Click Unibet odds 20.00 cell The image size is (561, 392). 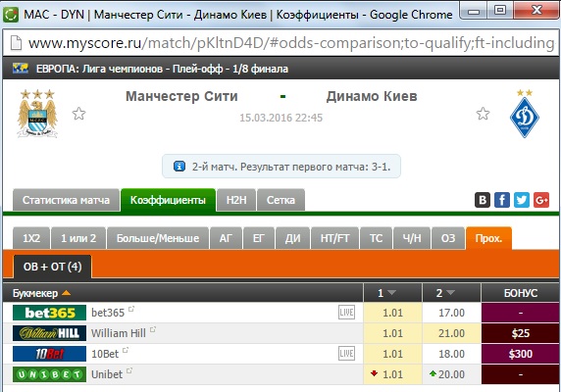tap(451, 374)
